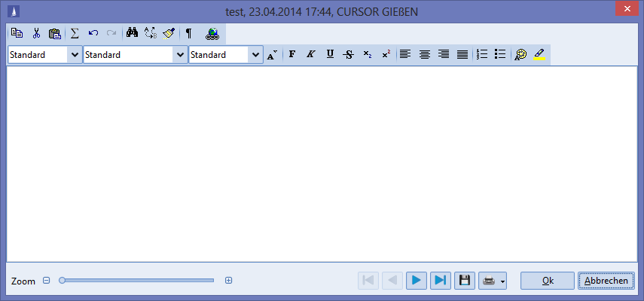Expand the middle Standard dropdown
Viewport: 644px width, 301px height.
click(x=179, y=55)
